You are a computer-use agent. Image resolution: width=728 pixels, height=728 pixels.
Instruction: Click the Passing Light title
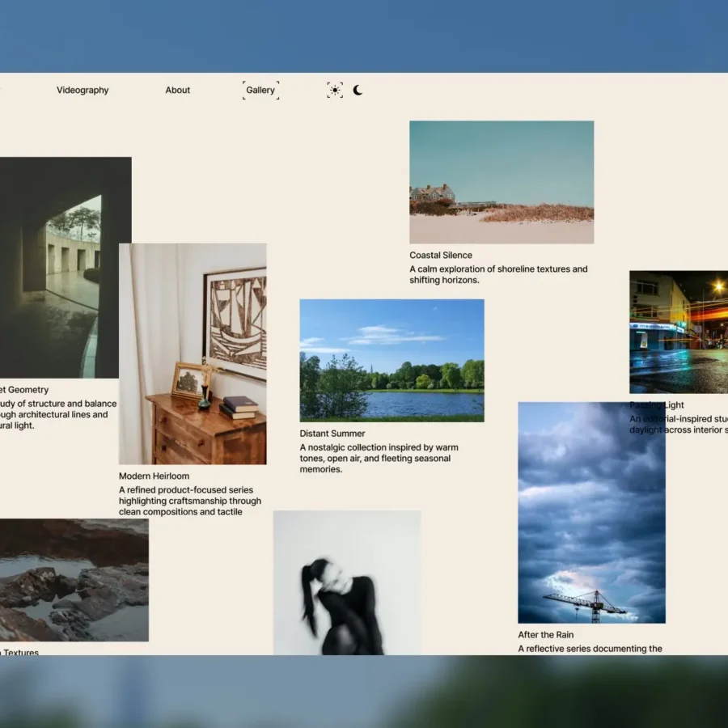pos(657,405)
